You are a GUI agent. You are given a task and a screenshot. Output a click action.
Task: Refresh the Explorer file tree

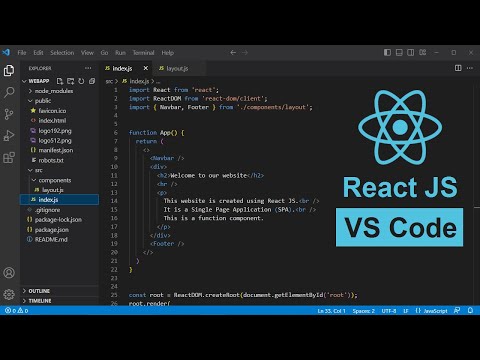click(81, 81)
